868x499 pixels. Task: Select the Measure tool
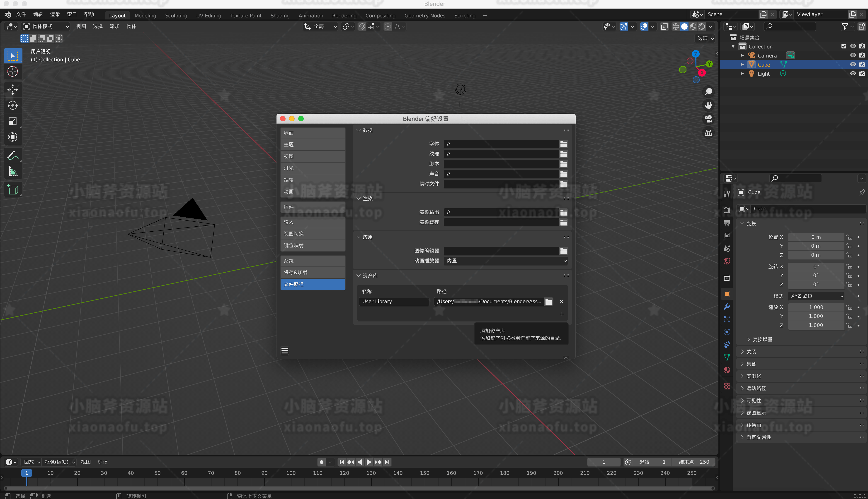[x=13, y=171]
